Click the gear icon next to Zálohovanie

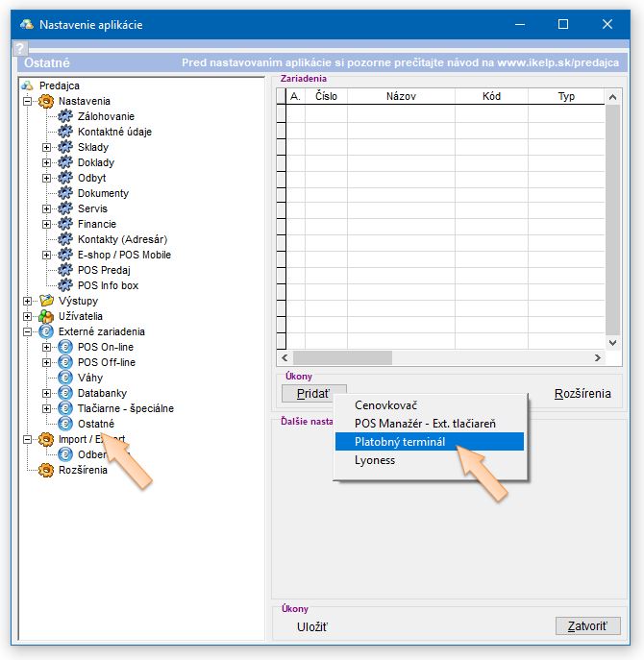coord(65,116)
